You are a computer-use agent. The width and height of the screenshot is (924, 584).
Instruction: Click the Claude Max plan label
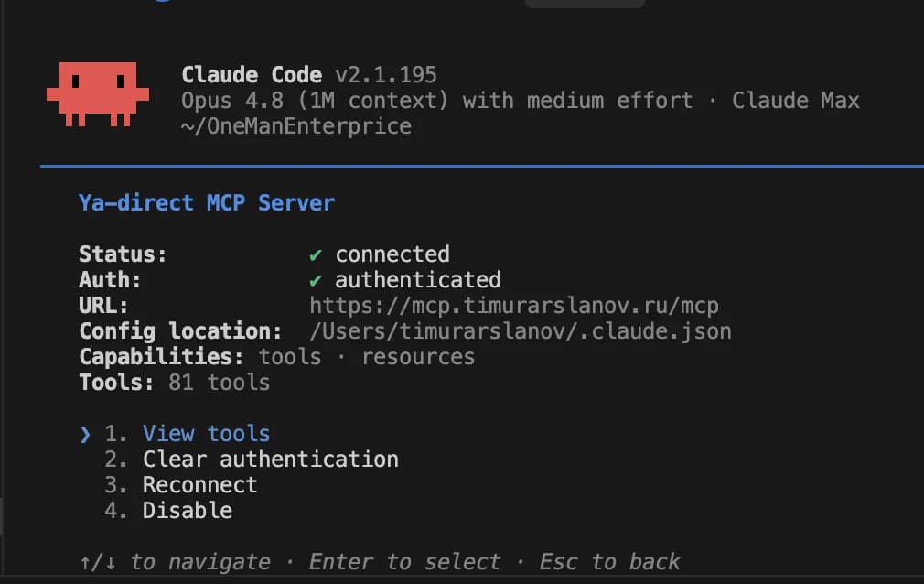click(x=796, y=101)
